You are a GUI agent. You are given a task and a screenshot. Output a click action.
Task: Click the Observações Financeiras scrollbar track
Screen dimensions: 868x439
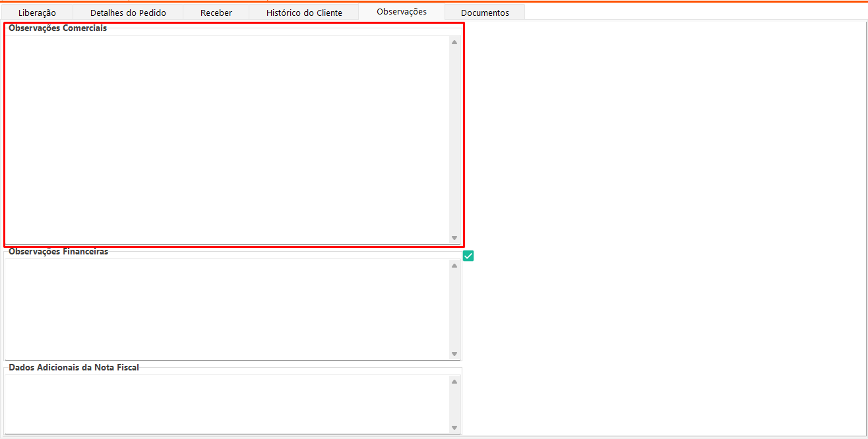click(454, 309)
